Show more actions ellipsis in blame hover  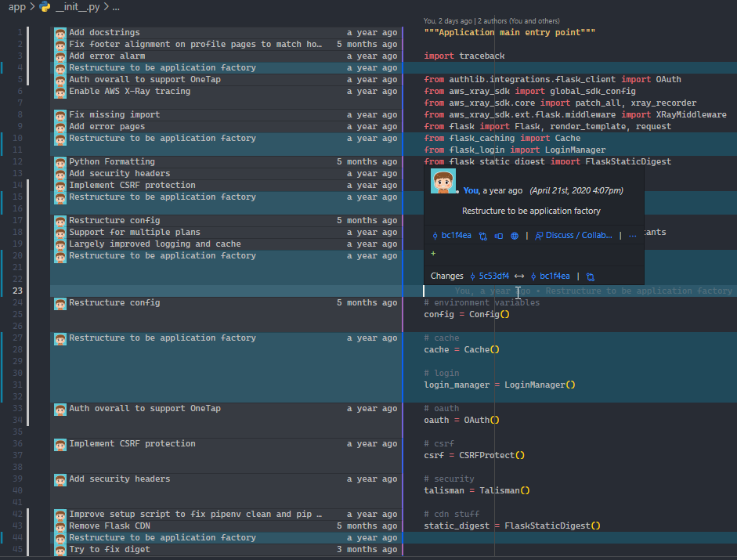coord(633,236)
